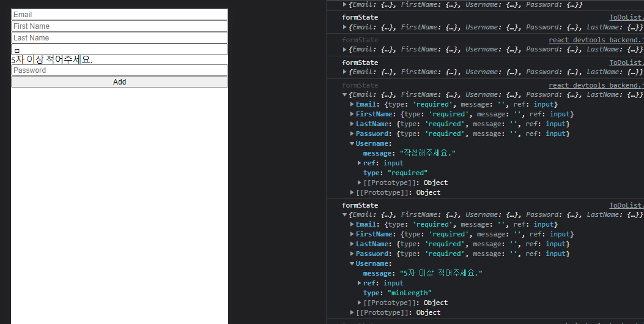Submit the form with the Add button
Image resolution: width=644 pixels, height=324 pixels.
[119, 82]
